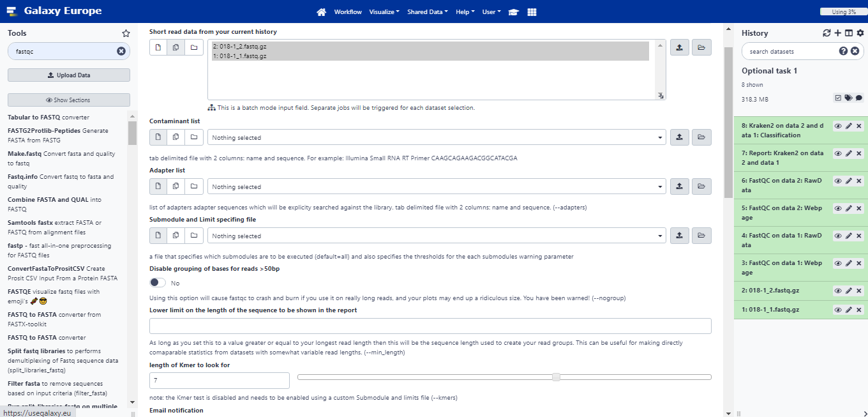The width and height of the screenshot is (868, 417).
Task: Select 2: 018-1_2.fastq.gz in input list
Action: click(431, 46)
